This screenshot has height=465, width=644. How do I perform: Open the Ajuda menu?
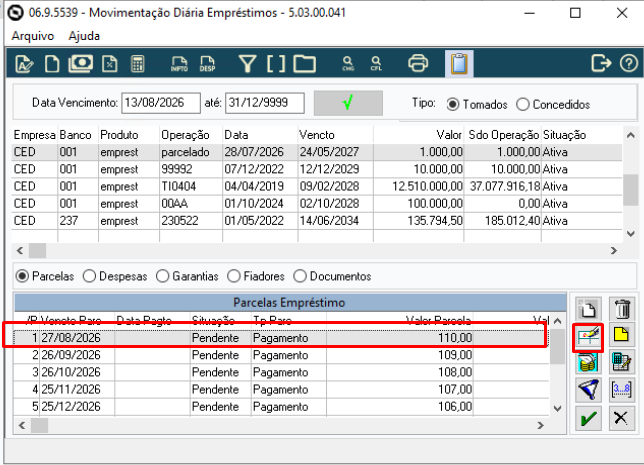coord(84,36)
